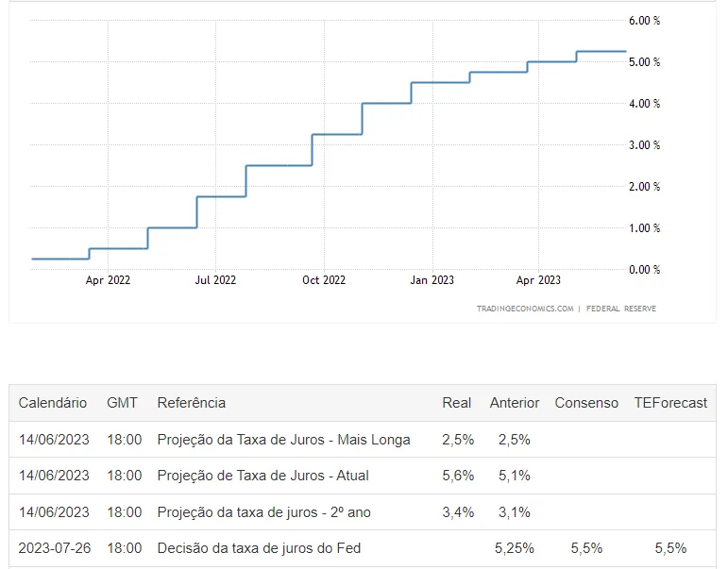This screenshot has height=569, width=728.
Task: Open Projeção da Taxa de Juros - Mais Longa
Action: click(283, 440)
